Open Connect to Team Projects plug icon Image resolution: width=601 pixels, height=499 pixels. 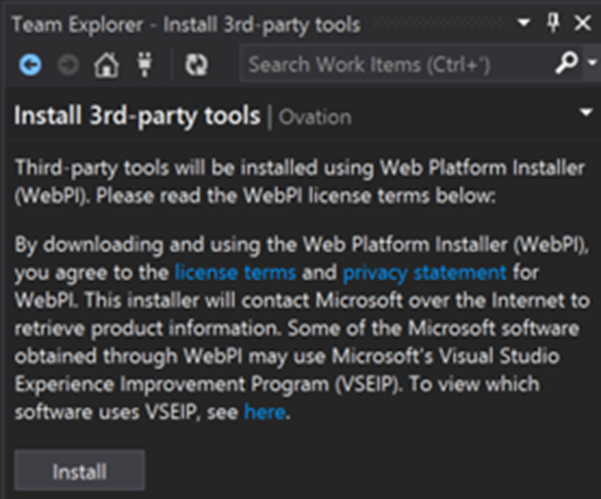coord(145,64)
